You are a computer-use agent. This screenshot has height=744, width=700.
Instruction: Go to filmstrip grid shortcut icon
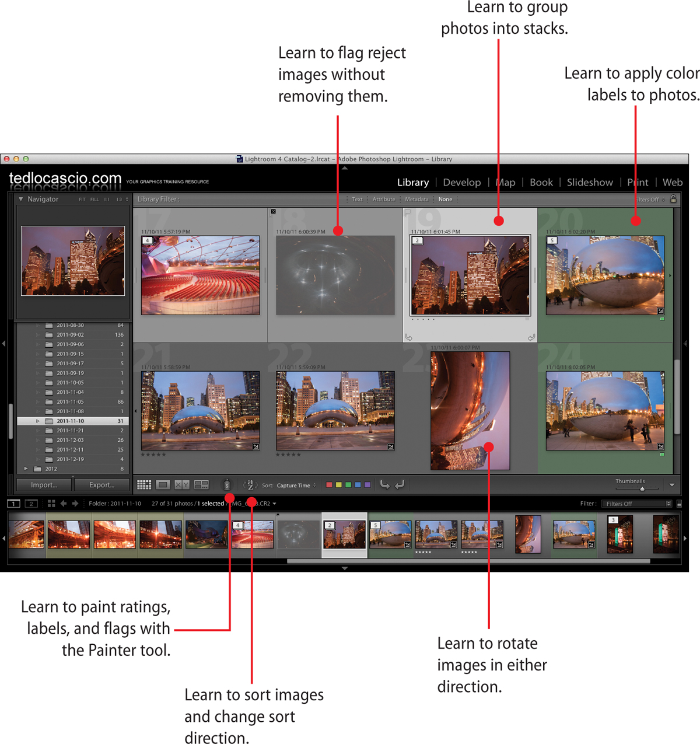tap(51, 503)
